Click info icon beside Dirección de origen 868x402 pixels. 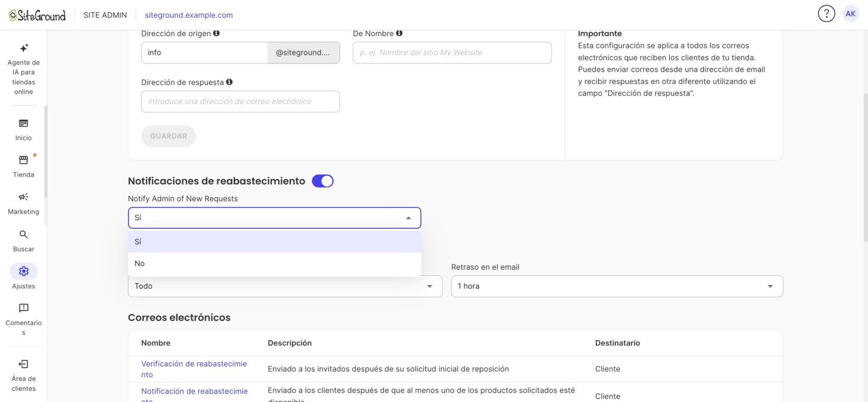pyautogui.click(x=216, y=33)
